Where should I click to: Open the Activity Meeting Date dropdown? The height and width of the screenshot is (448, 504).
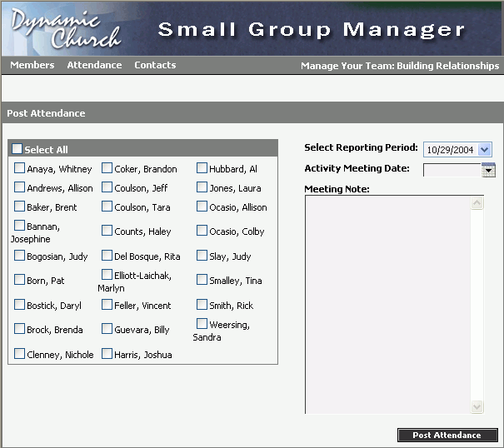click(489, 170)
